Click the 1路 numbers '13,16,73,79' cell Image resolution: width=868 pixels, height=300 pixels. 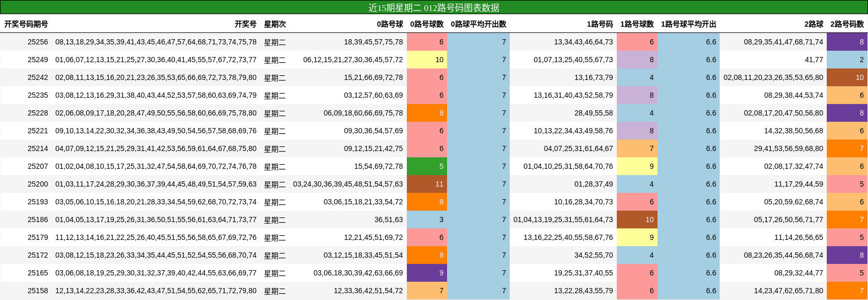593,77
